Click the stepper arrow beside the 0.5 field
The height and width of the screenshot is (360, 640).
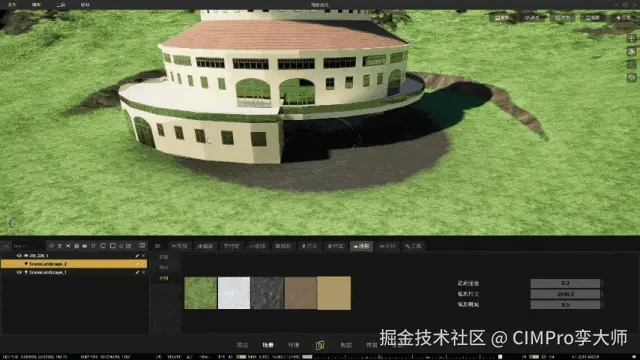tap(602, 305)
